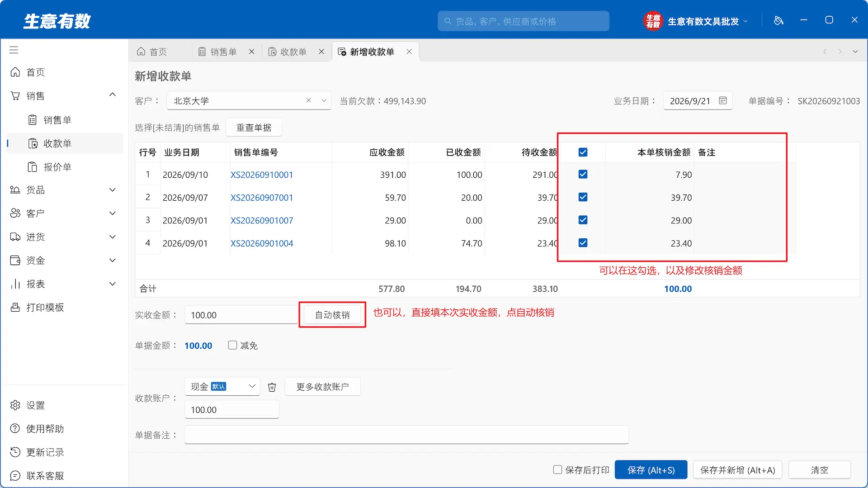Click 保存 (Alt+S) button
Screen dimensions: 868x488
[651, 470]
